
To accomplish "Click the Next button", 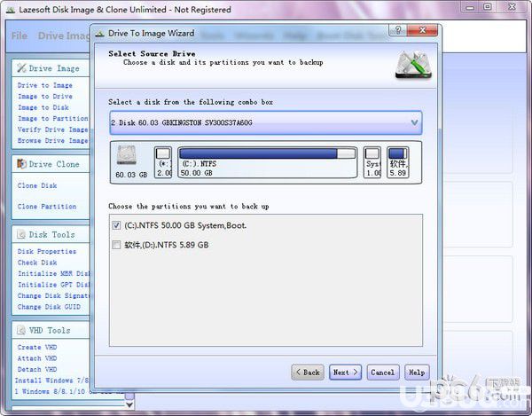I will tap(346, 373).
